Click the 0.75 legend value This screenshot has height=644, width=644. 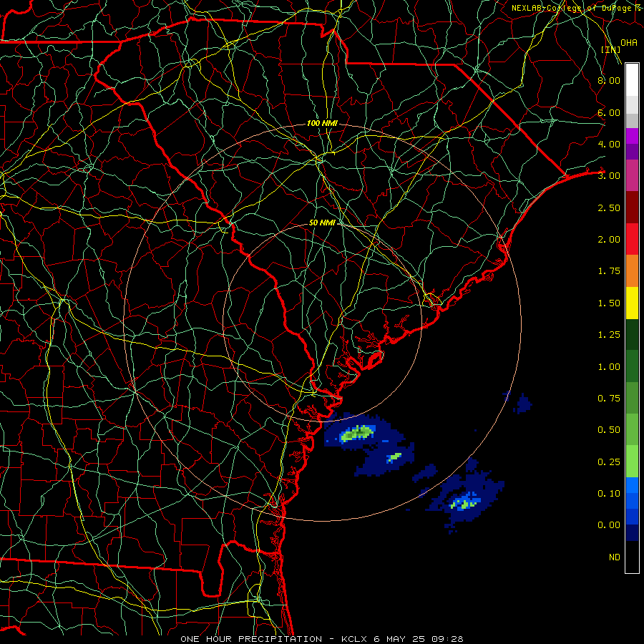(x=609, y=399)
